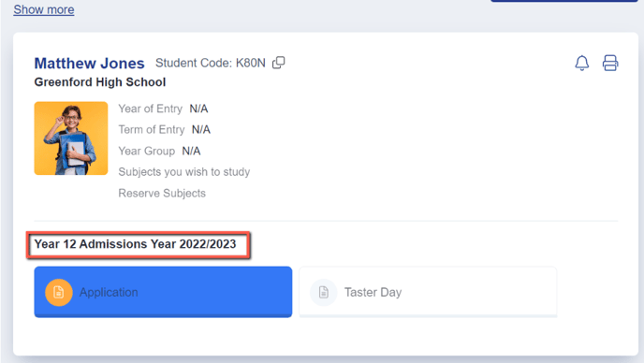This screenshot has height=363, width=644.
Task: Click the notification bell icon
Action: [x=581, y=64]
